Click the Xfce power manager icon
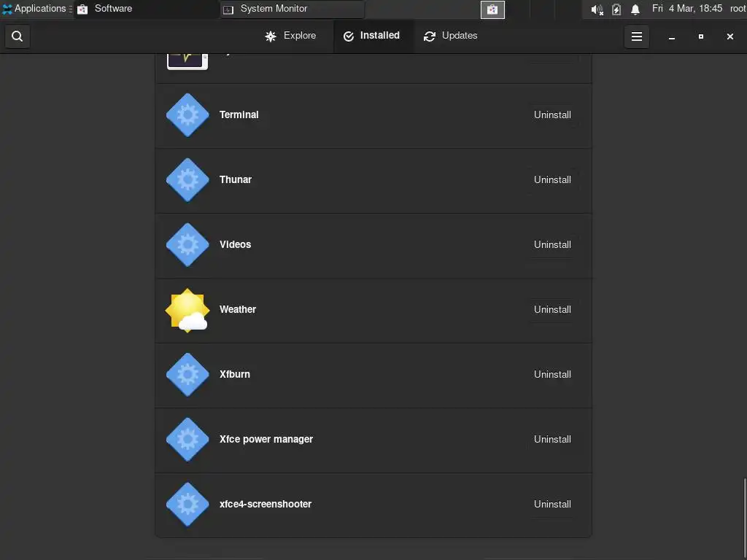This screenshot has width=747, height=560. 187,439
